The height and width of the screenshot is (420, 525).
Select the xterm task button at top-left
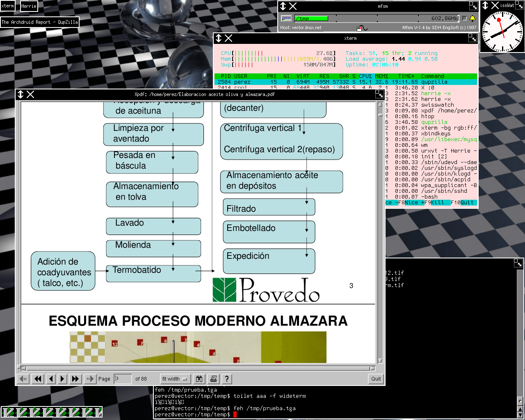click(7, 6)
